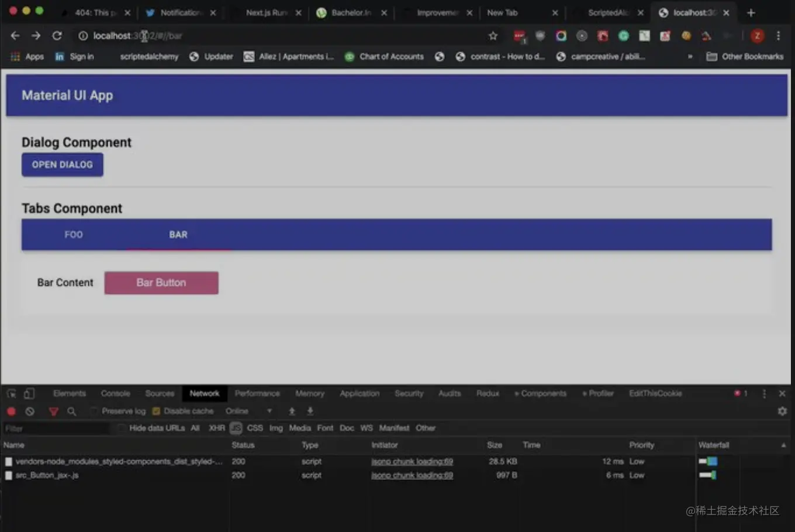795x532 pixels.
Task: Open Network settings gear
Action: point(782,411)
